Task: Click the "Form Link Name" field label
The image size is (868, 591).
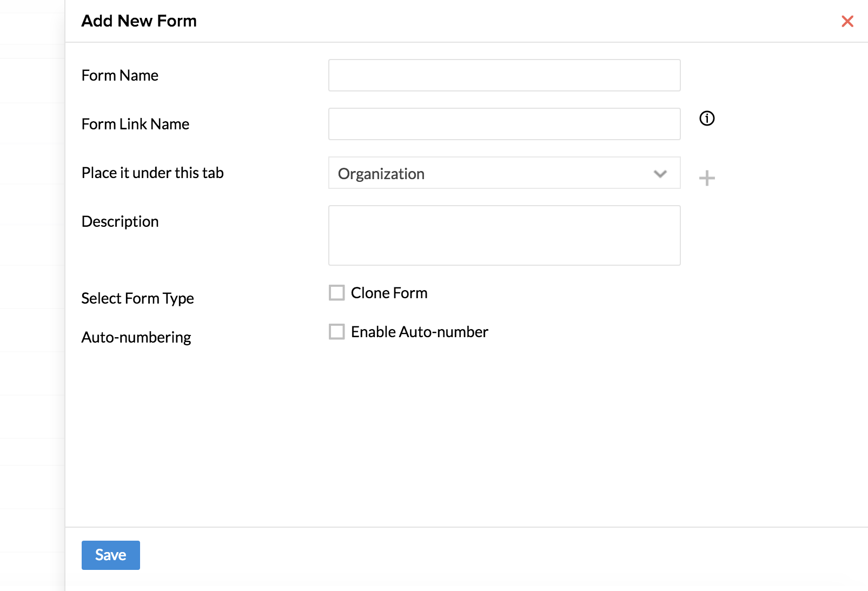Action: point(135,124)
